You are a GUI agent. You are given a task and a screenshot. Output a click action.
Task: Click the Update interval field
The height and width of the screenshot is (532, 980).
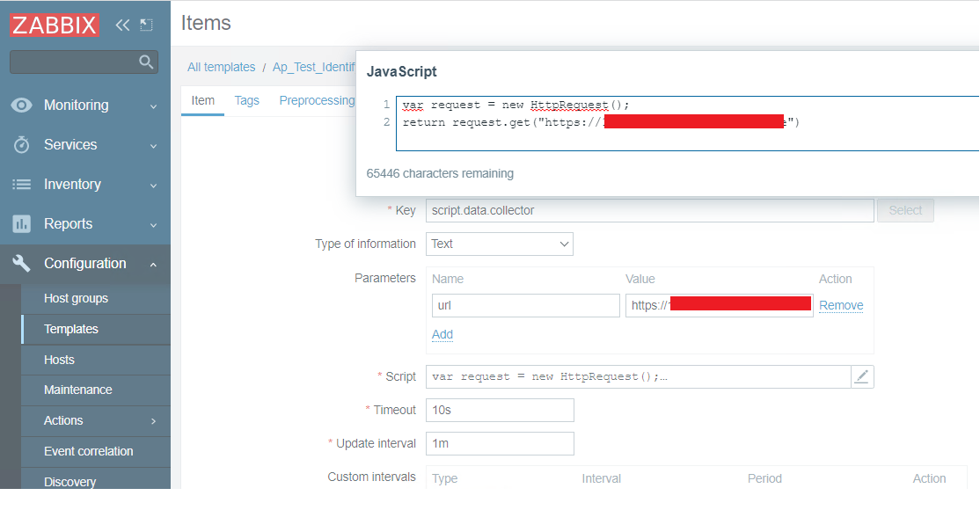click(500, 443)
